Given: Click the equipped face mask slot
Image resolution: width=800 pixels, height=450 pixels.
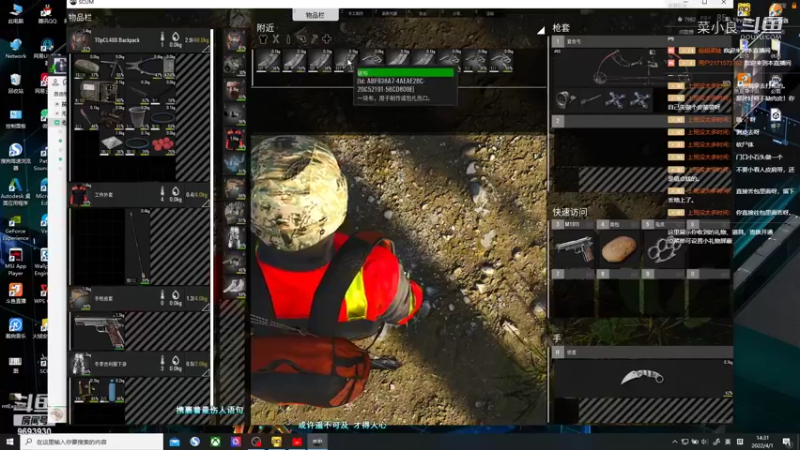Looking at the screenshot, I should (x=234, y=90).
